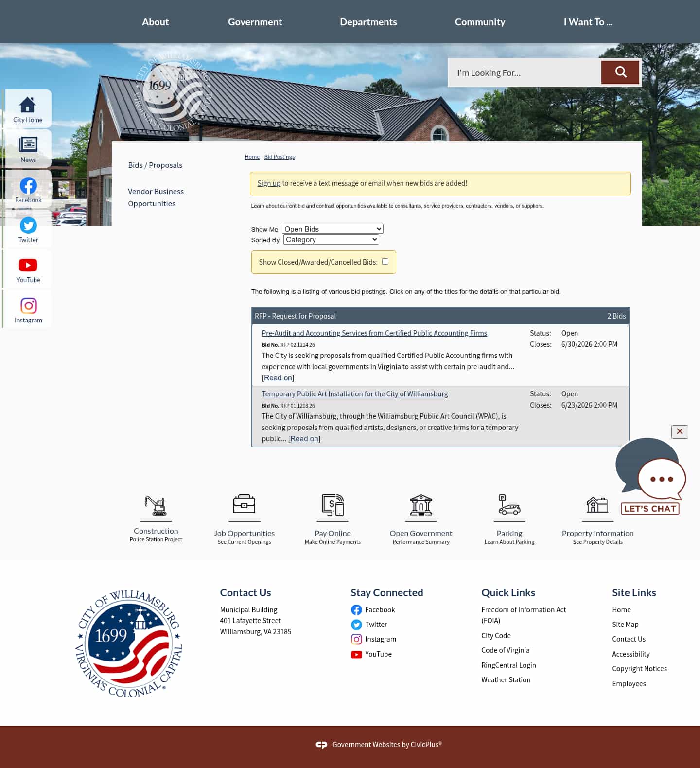
Task: Open the City Code quick link
Action: click(x=496, y=636)
